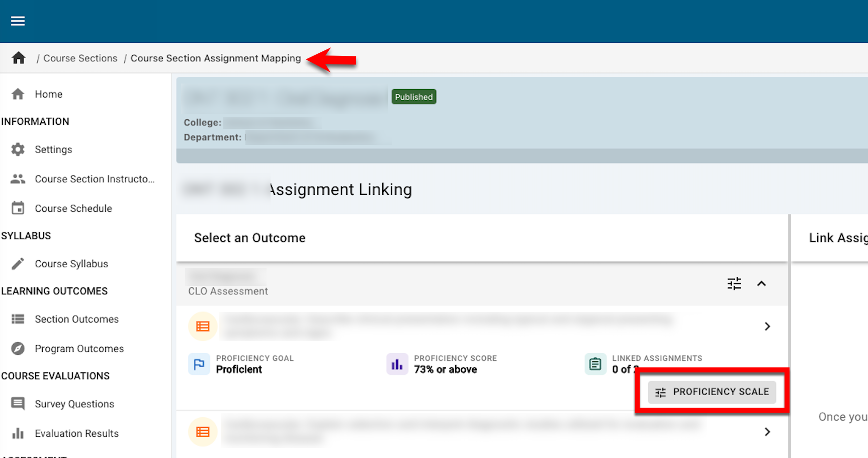Navigate to Course Sections breadcrumb link
This screenshot has height=458, width=868.
coord(80,58)
